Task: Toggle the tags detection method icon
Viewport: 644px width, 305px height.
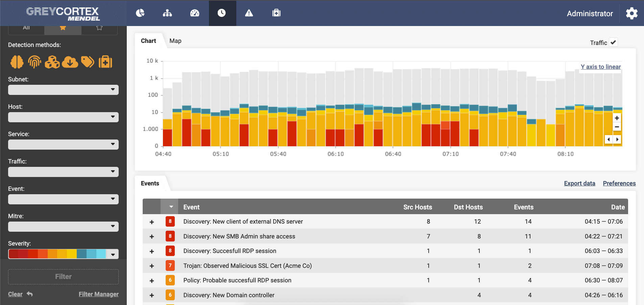Action: (88, 62)
